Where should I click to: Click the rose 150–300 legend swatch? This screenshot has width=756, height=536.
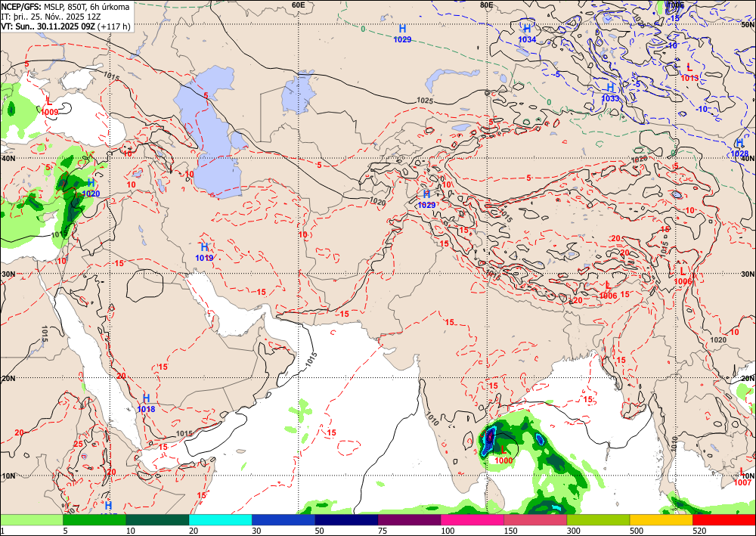coord(535,519)
